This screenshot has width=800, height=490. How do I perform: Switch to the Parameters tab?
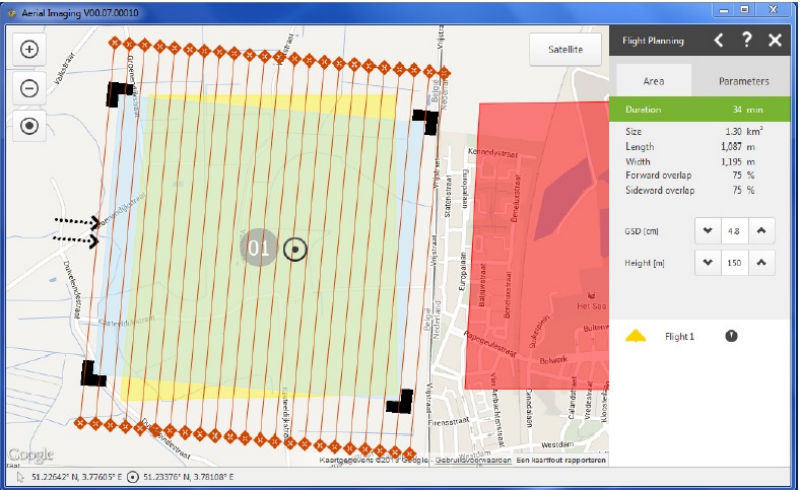tap(744, 81)
